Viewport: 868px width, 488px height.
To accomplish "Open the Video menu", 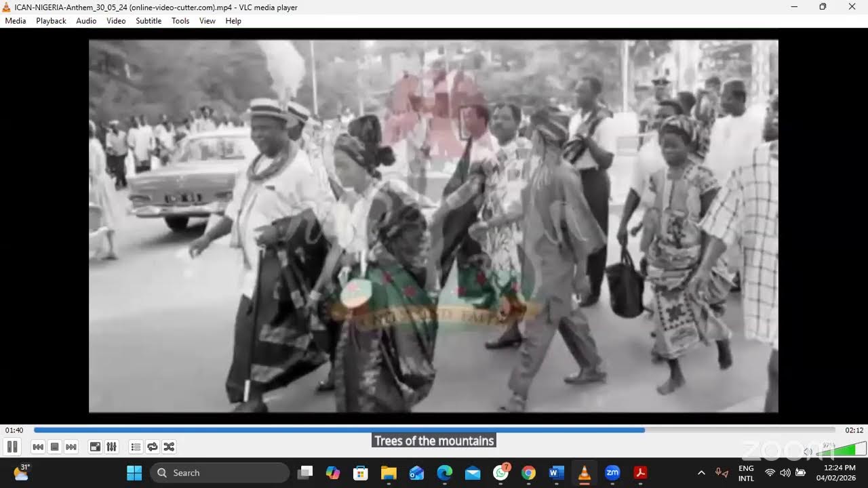I will [x=116, y=21].
